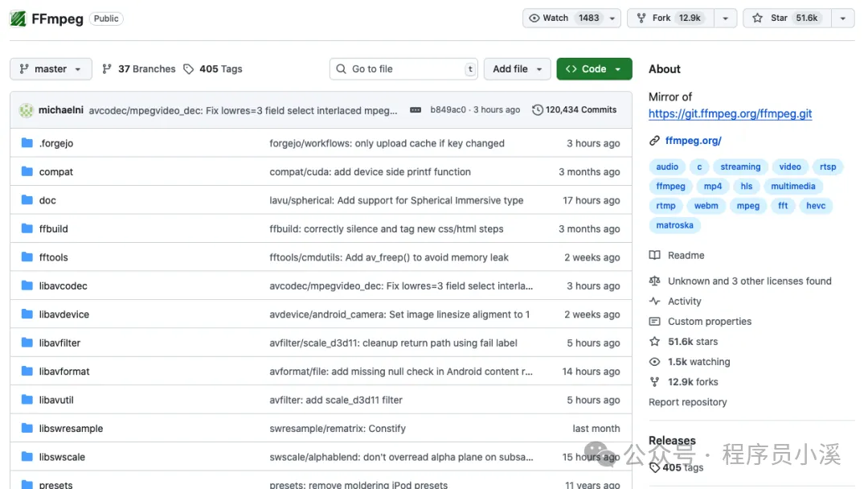Visit the ffmpeg.org website link
The height and width of the screenshot is (489, 868).
coord(693,141)
